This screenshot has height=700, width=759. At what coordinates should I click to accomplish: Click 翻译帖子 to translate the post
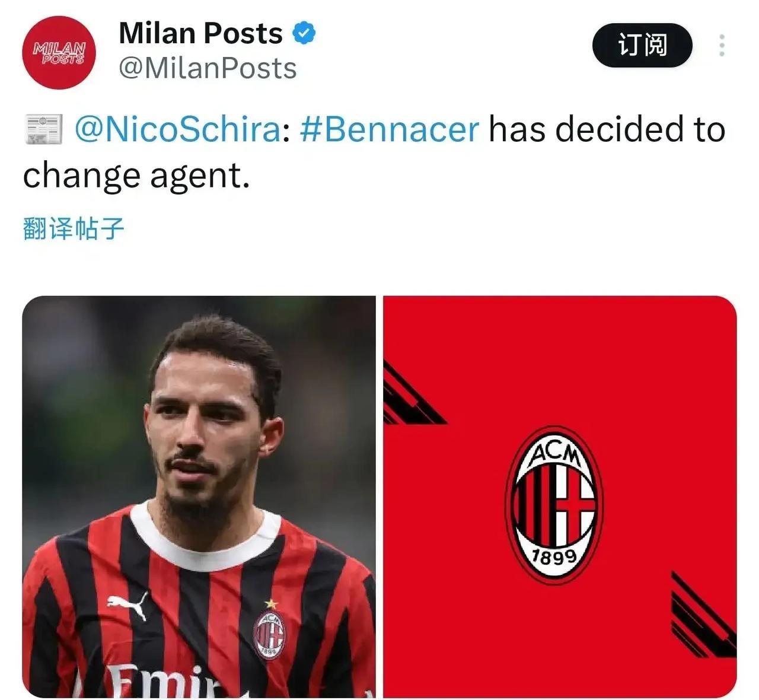pos(74,228)
